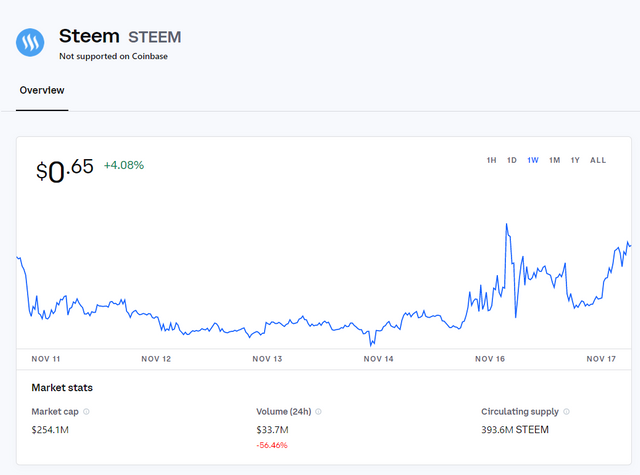This screenshot has width=640, height=475.
Task: Click the Steem logo icon
Action: tap(30, 42)
